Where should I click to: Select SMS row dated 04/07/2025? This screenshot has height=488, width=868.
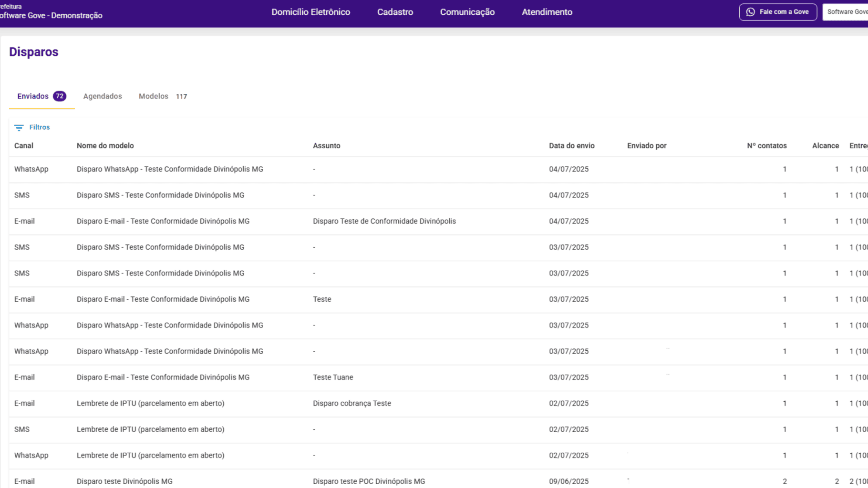coord(438,195)
